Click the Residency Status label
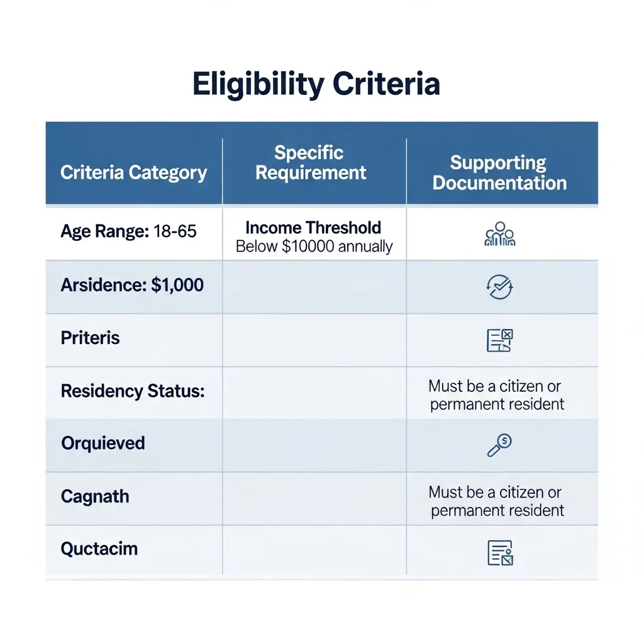 [x=133, y=391]
